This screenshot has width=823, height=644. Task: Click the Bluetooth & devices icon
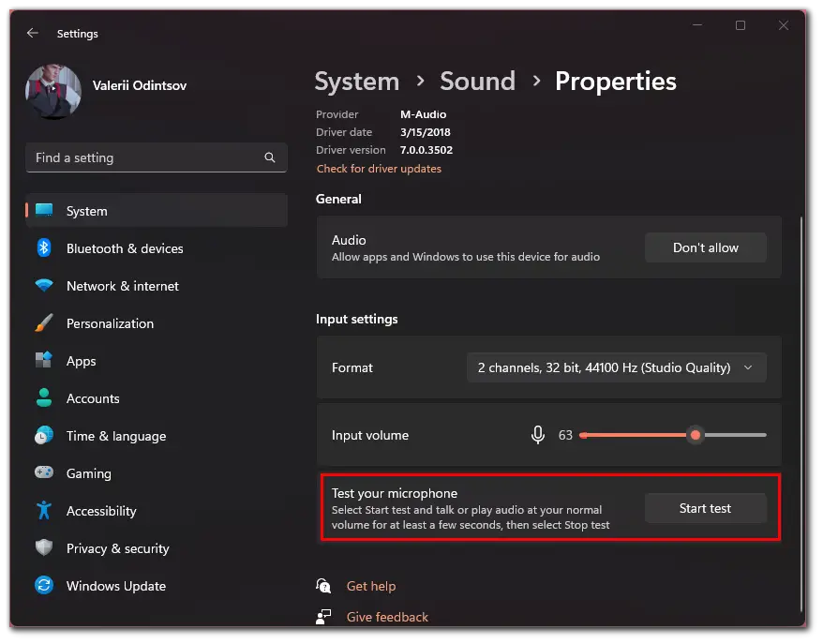[x=44, y=247]
